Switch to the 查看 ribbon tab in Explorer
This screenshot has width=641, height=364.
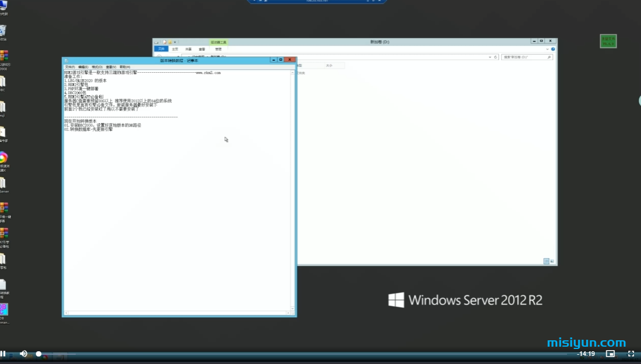coord(202,49)
